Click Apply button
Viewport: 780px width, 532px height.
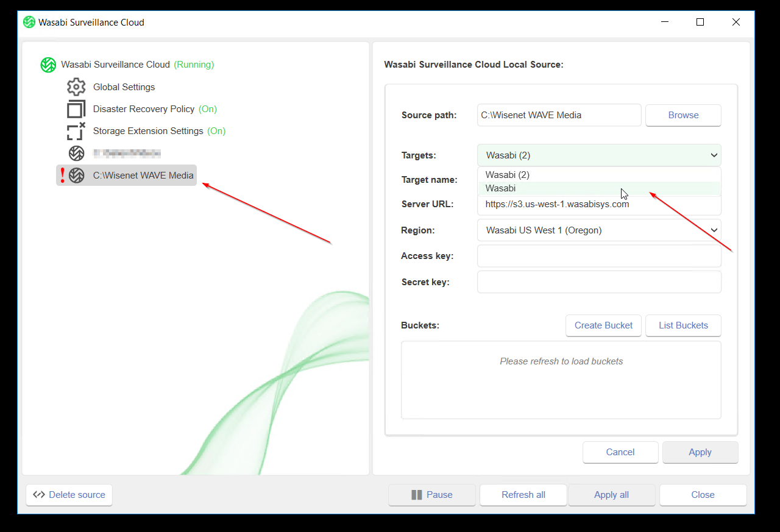700,452
